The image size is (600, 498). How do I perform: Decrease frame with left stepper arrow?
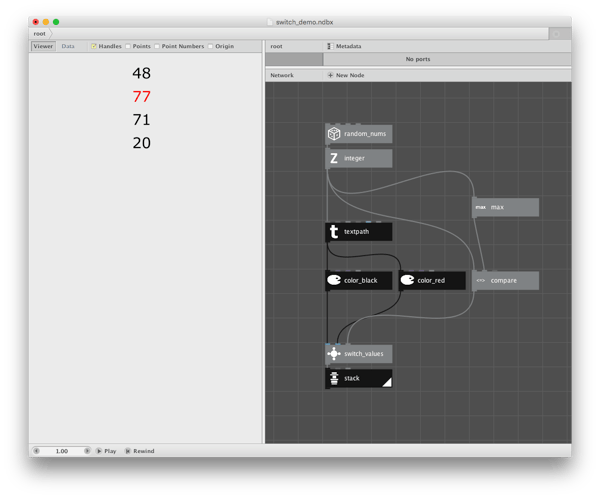coord(36,451)
